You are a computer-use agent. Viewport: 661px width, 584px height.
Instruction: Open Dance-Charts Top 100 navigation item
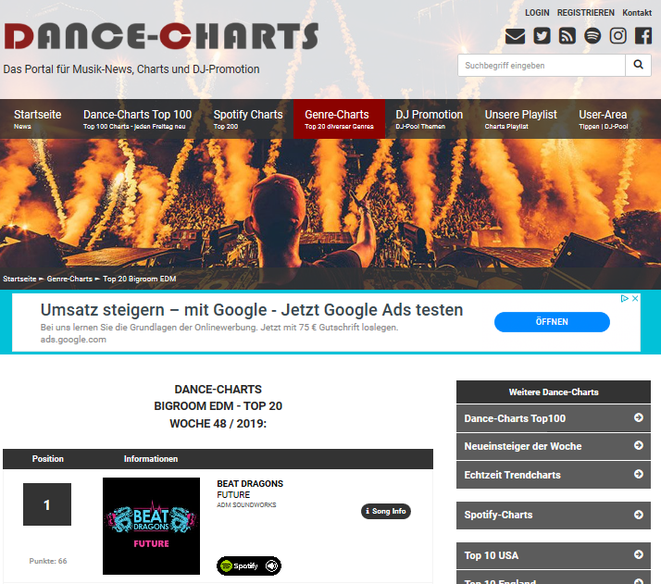[137, 119]
